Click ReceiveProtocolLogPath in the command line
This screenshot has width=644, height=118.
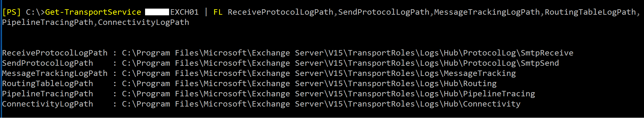[281, 12]
